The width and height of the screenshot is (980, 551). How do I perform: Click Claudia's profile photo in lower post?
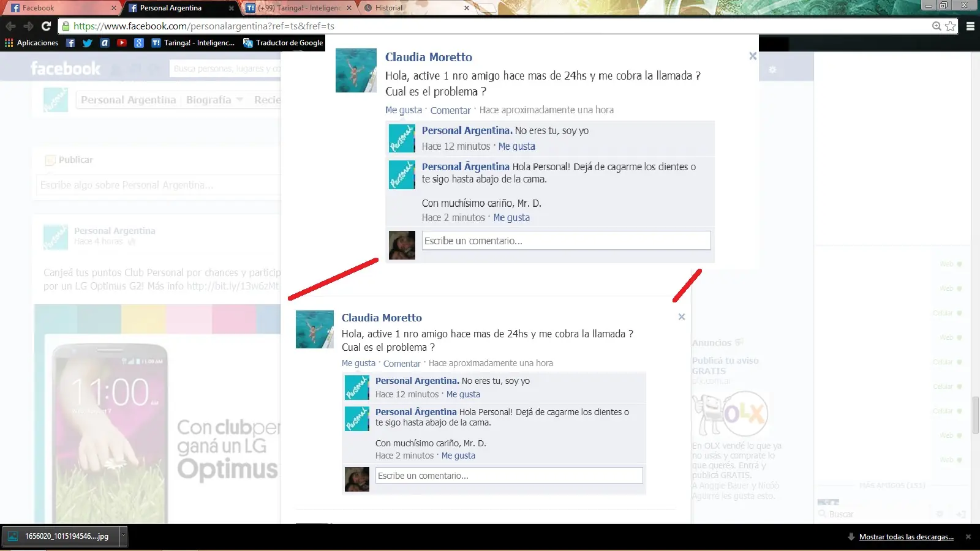[x=315, y=329]
